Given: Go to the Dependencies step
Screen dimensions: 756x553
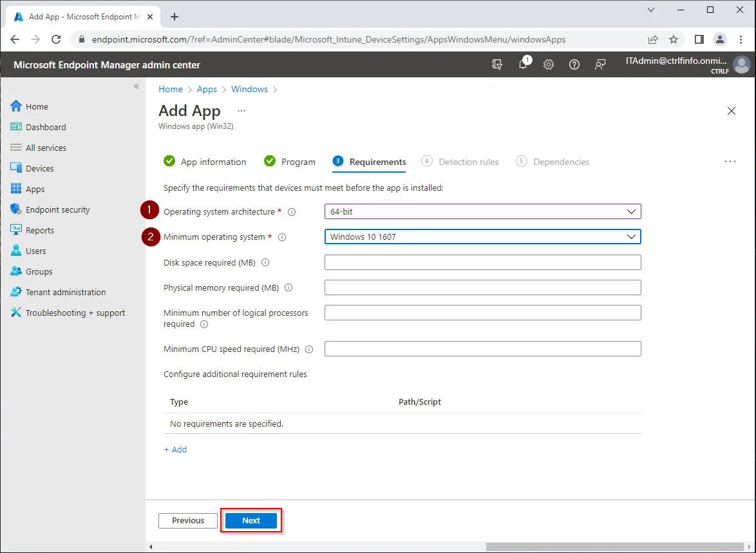Looking at the screenshot, I should (x=553, y=162).
